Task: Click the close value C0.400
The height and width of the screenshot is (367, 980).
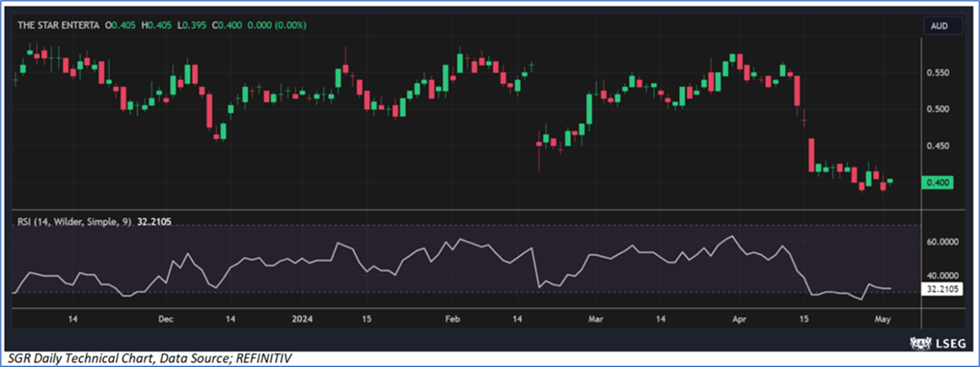Action: pos(228,26)
